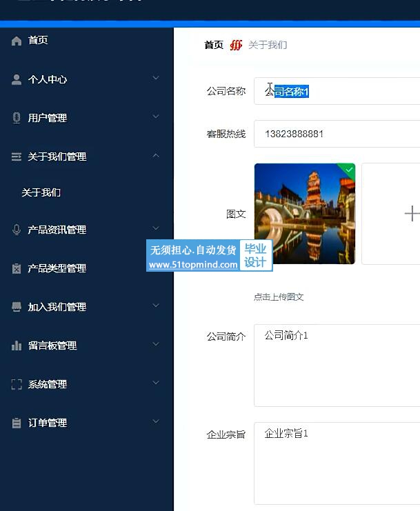Expand the 个人中心 chevron
Viewport: 420px width, 511px height.
[x=156, y=78]
